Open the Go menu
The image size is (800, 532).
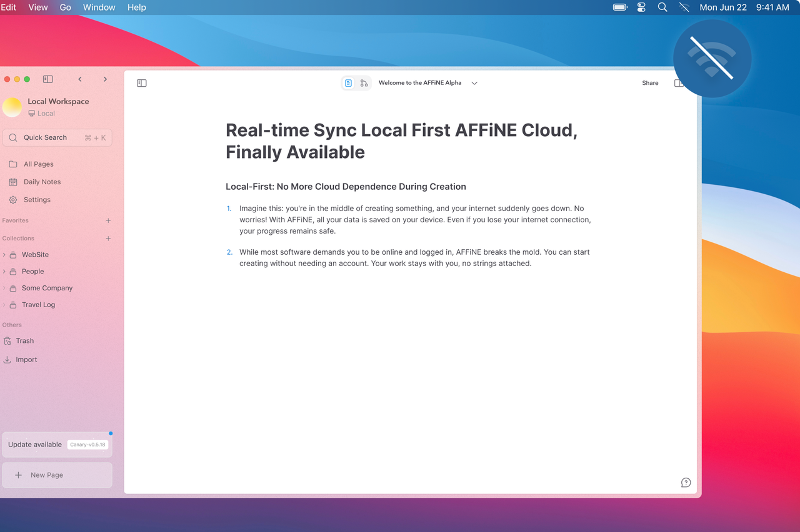(x=66, y=7)
